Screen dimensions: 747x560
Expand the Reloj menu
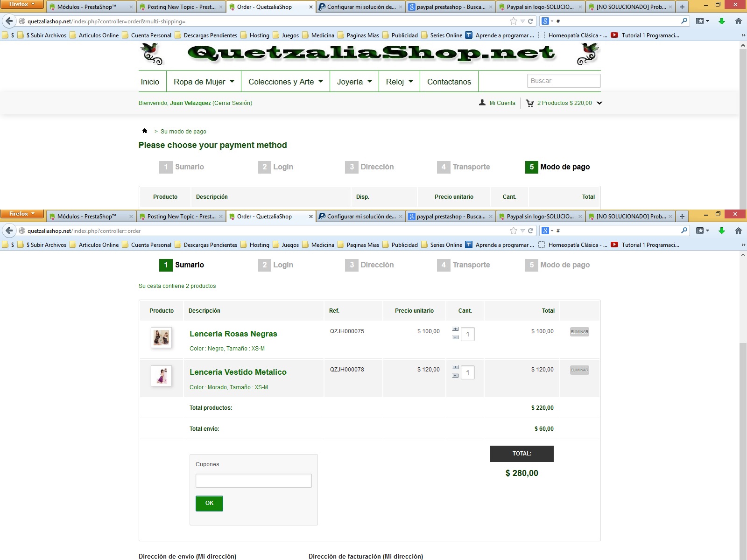tap(399, 82)
